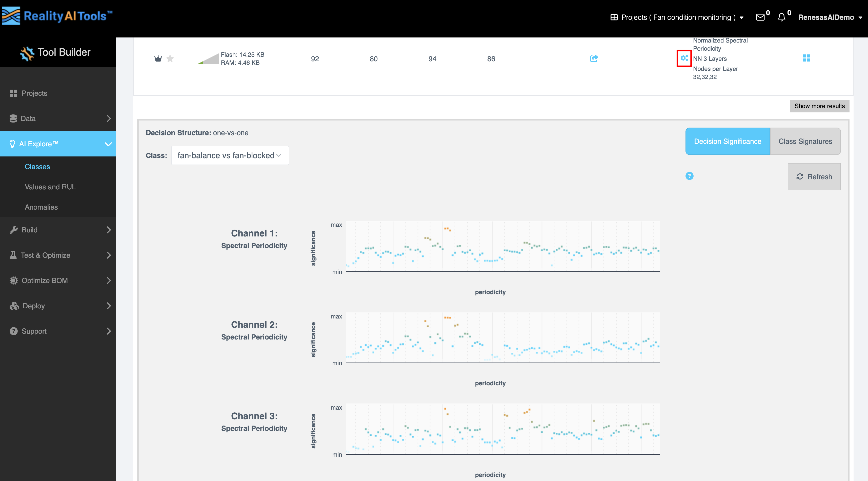Click the blue grid icon in results row
Viewport: 868px width, 481px height.
(806, 58)
